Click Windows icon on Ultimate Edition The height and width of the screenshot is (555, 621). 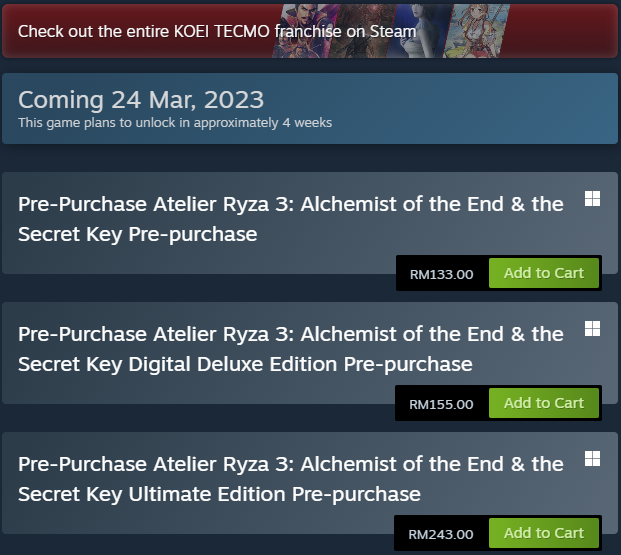pos(592,459)
